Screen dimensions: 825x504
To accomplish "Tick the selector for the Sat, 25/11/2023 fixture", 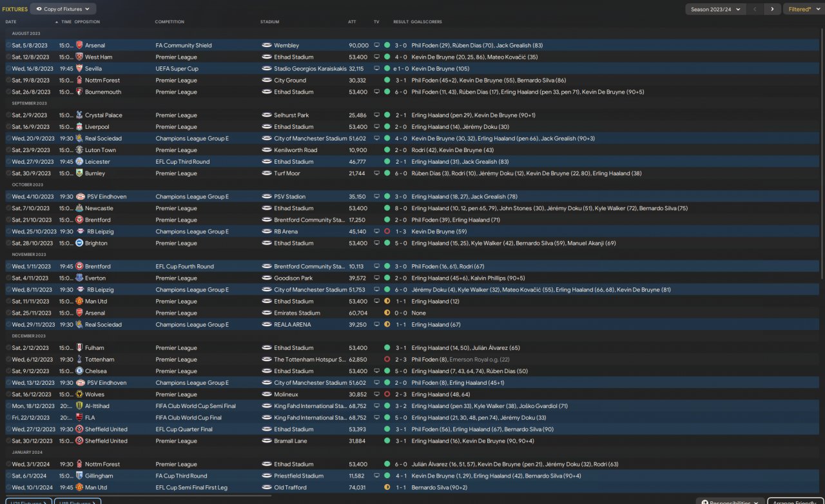I will pos(8,313).
